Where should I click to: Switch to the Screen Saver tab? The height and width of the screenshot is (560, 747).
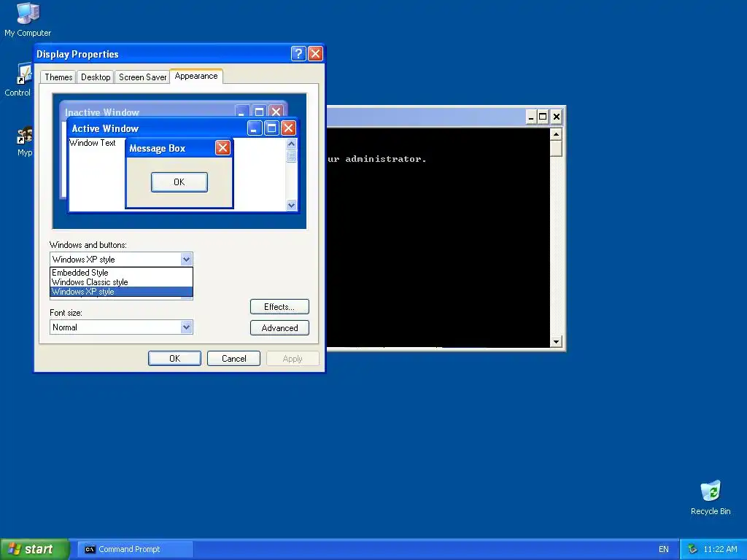point(142,77)
